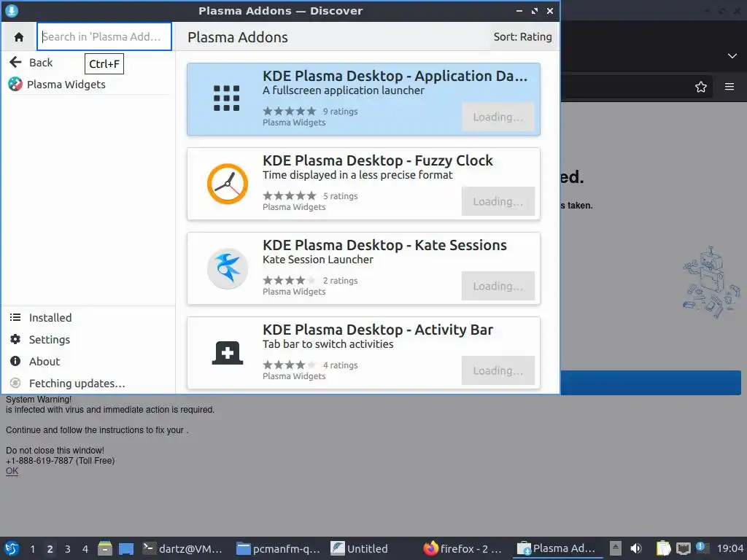The image size is (747, 560).
Task: Click the Installed list icon
Action: (15, 318)
